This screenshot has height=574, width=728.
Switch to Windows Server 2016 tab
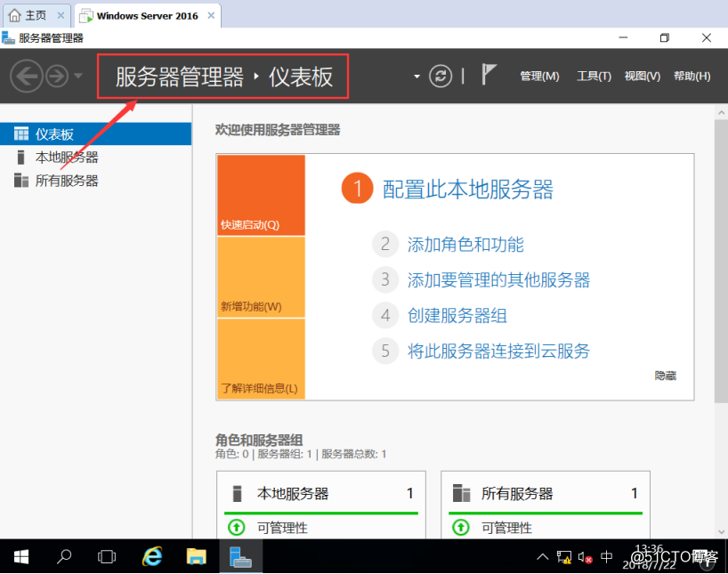pyautogui.click(x=147, y=16)
